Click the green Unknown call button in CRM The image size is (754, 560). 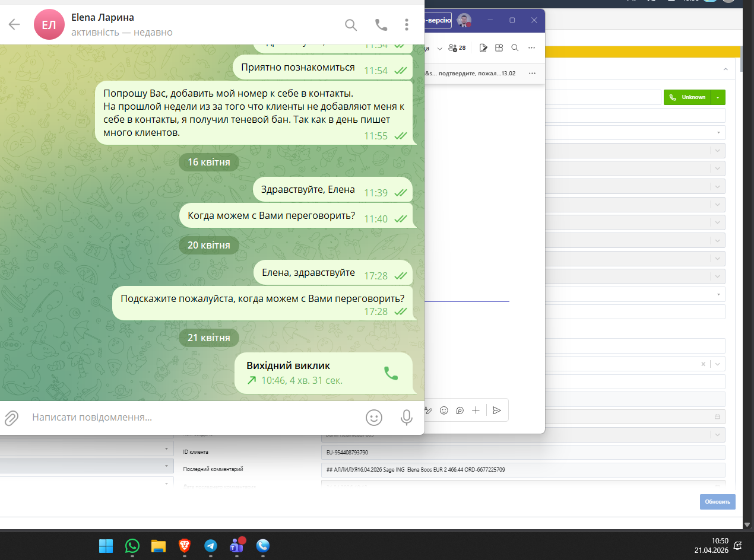coord(688,97)
